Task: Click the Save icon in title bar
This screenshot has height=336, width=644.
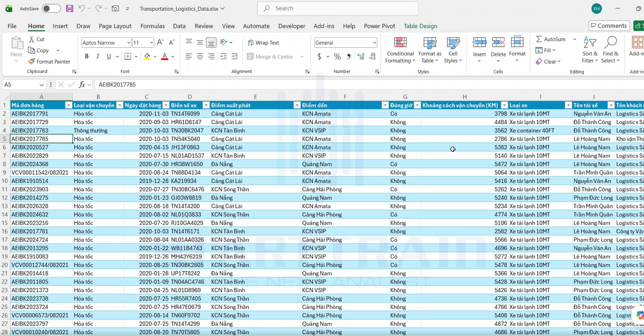Action: 69,8
